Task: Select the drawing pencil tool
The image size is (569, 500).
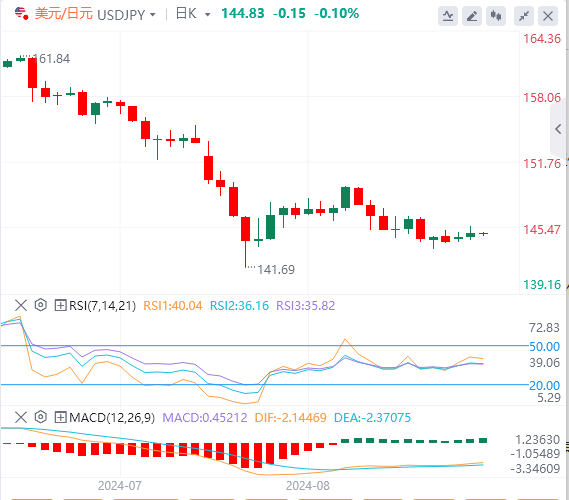Action: point(472,16)
